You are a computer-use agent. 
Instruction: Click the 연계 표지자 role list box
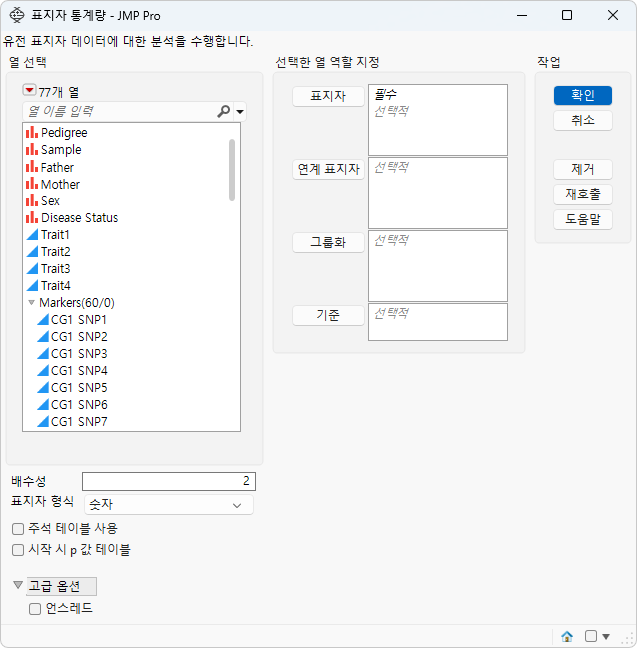coord(438,193)
